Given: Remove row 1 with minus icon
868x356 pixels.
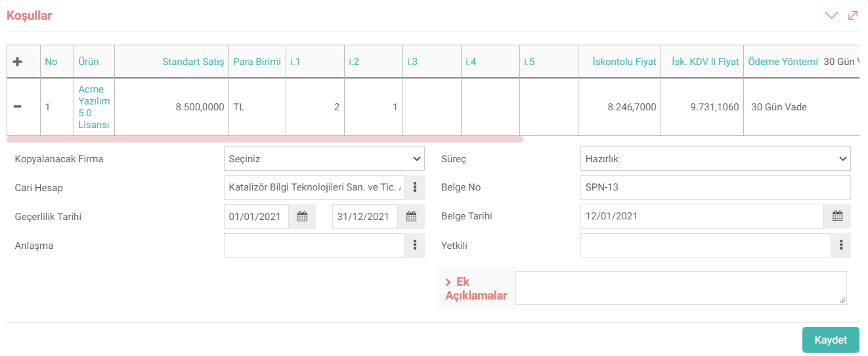Looking at the screenshot, I should coord(18,106).
